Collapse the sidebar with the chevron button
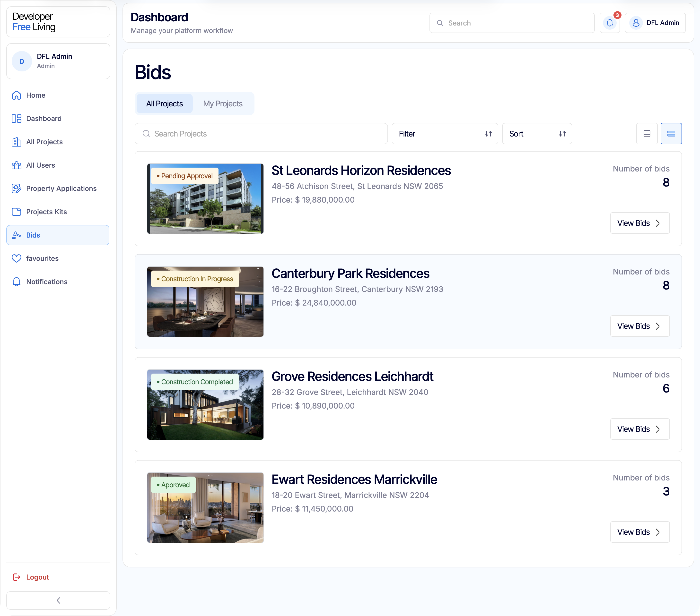Viewport: 700px width, 616px height. coord(58,600)
